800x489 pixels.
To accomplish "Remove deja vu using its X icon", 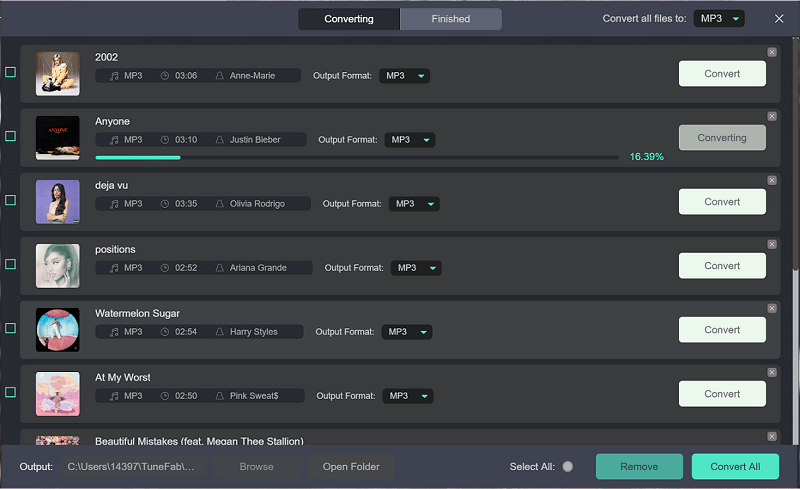I will (771, 180).
